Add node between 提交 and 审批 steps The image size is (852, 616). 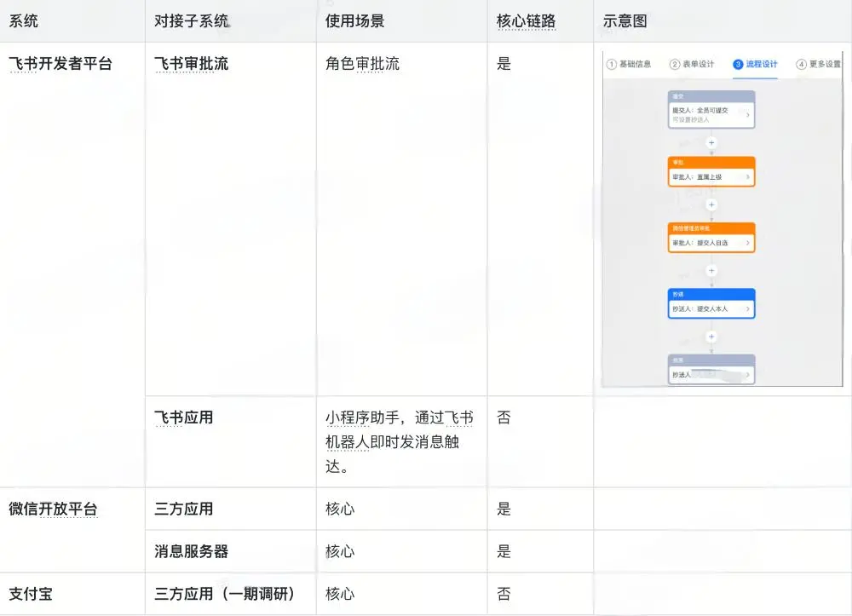coord(711,143)
